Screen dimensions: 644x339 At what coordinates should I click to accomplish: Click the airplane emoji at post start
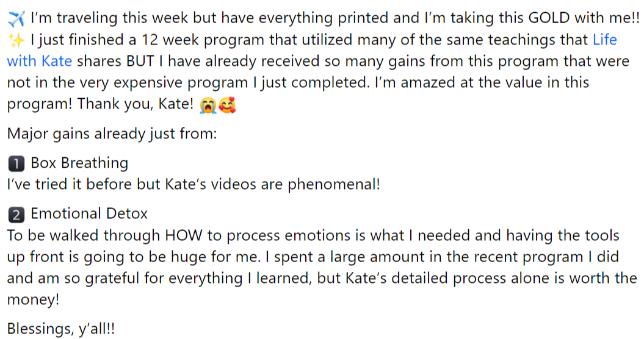click(16, 18)
